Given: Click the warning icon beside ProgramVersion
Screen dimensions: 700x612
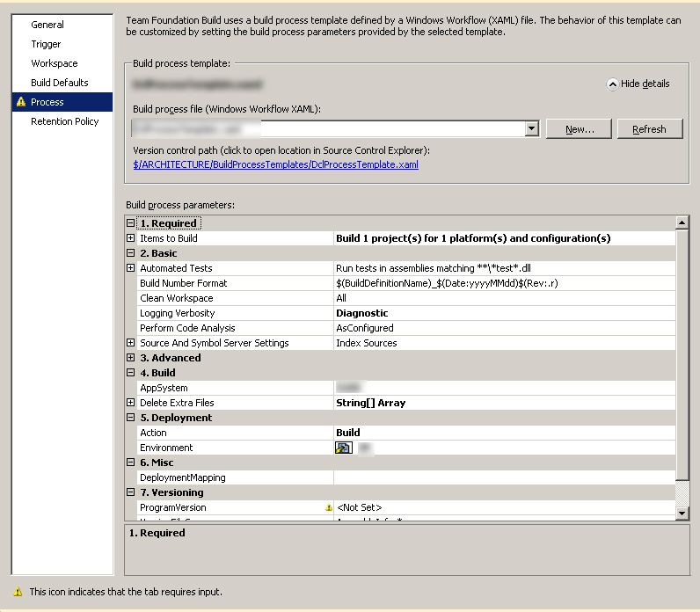Looking at the screenshot, I should (x=328, y=508).
